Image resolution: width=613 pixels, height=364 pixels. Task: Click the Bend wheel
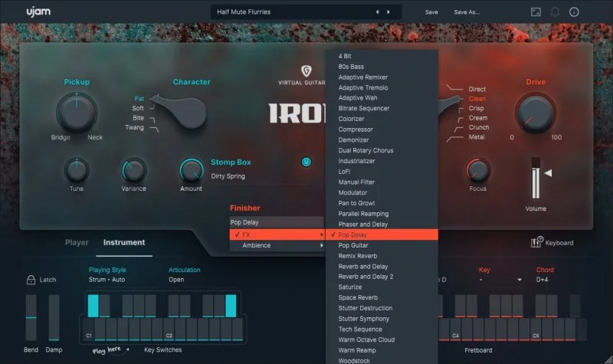[x=31, y=317]
